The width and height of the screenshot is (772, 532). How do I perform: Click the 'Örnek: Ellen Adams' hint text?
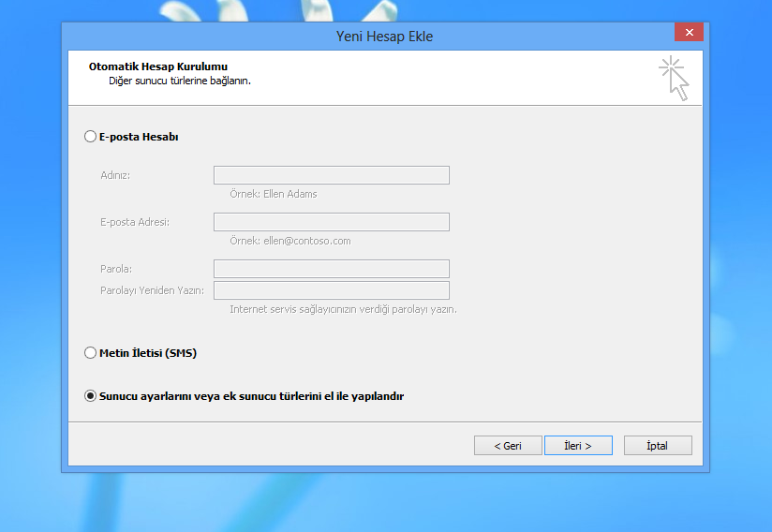tap(274, 194)
